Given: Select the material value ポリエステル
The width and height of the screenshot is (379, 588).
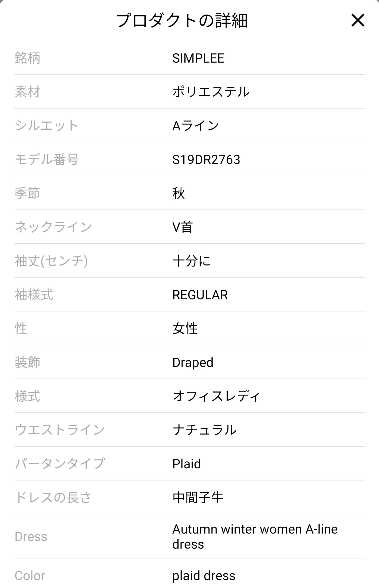Looking at the screenshot, I should pyautogui.click(x=211, y=92).
